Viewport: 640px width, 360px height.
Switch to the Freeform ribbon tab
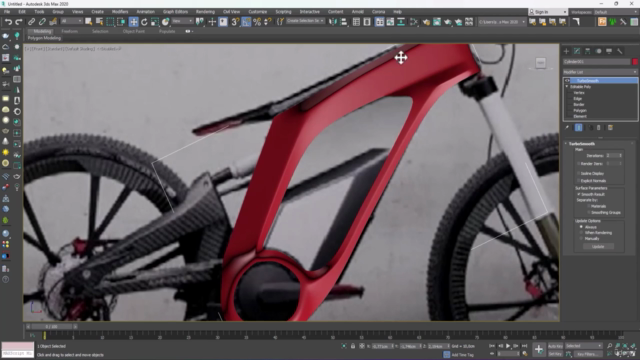(69, 31)
